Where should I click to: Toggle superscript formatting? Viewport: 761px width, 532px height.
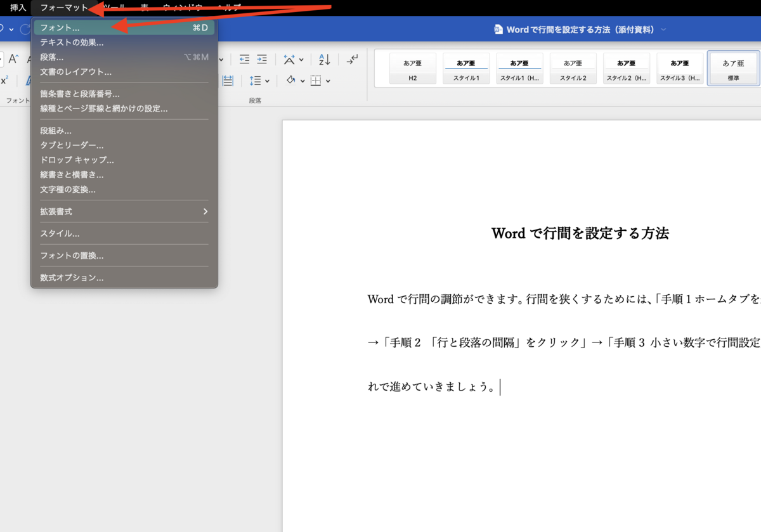(3, 79)
